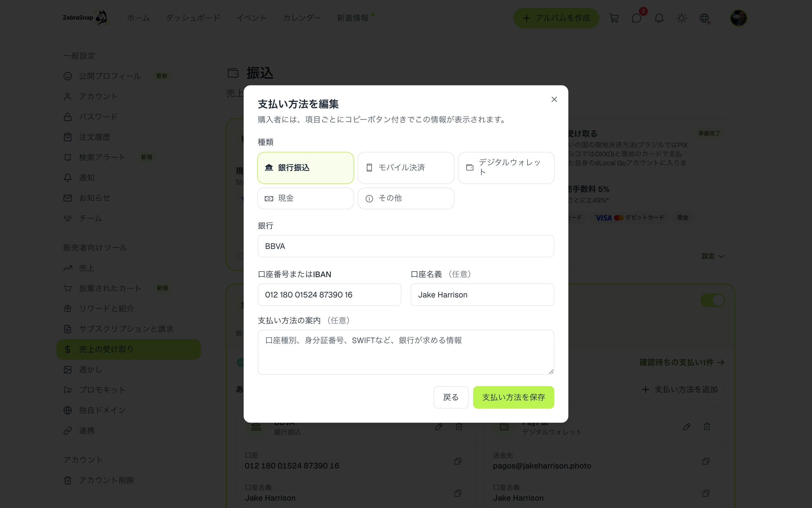This screenshot has height=508, width=812.
Task: Switch theme with the sun icon
Action: click(681, 18)
